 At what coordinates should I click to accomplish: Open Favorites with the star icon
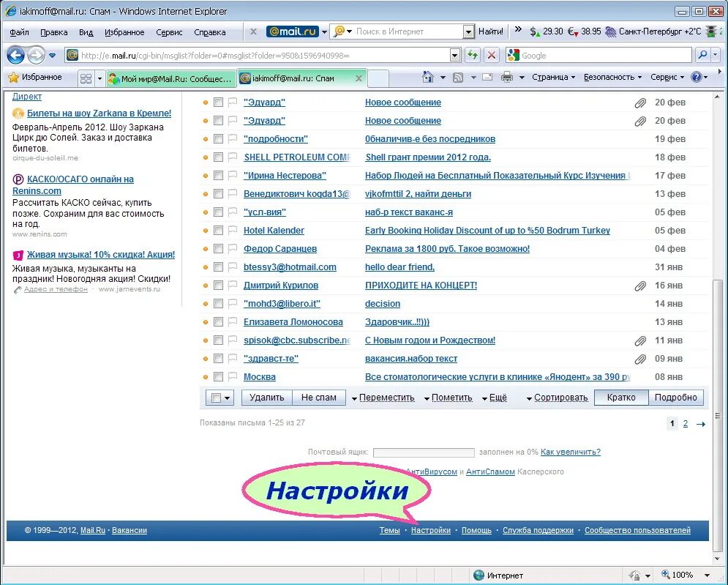pyautogui.click(x=13, y=78)
